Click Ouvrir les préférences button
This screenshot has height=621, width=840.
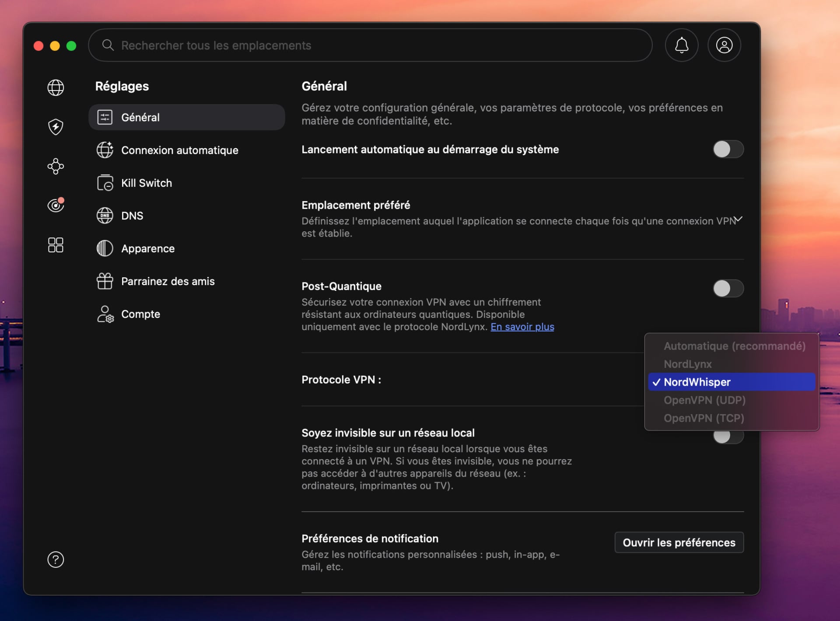pos(679,542)
